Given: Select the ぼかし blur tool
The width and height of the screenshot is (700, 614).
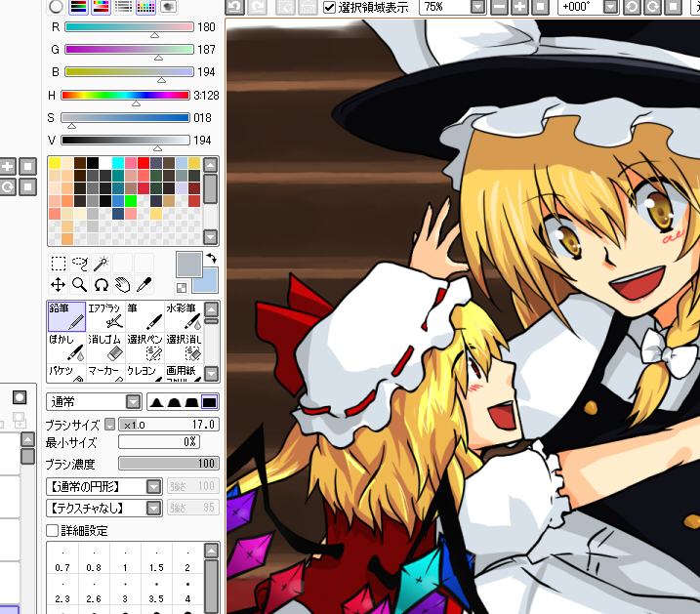Looking at the screenshot, I should tap(66, 348).
